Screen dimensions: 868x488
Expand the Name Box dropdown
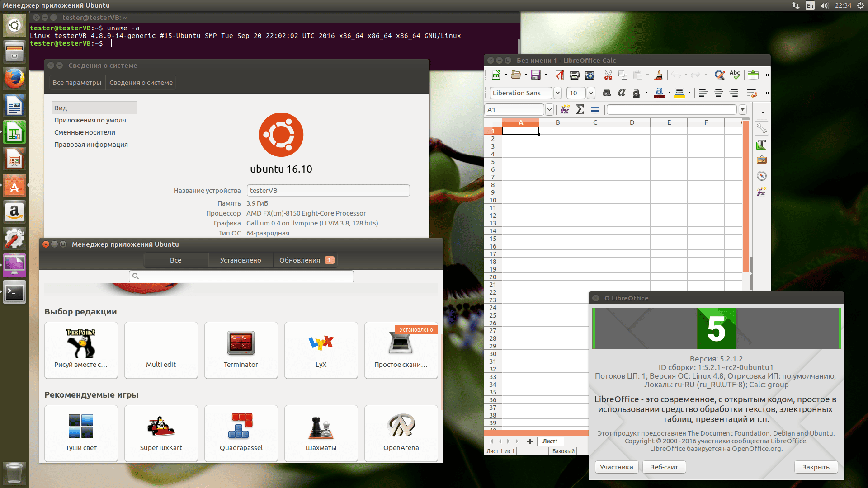click(549, 109)
